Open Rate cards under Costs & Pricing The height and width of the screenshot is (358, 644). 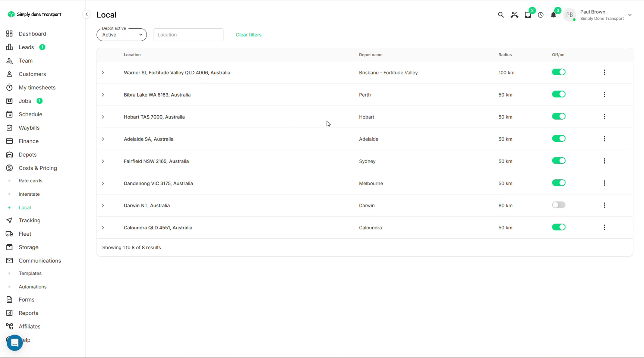tap(30, 181)
